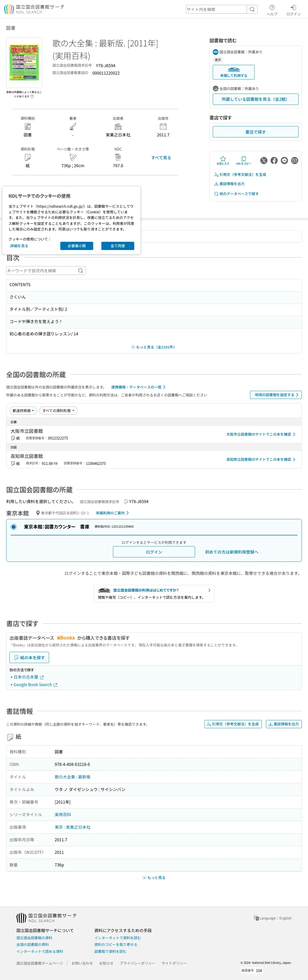Viewport: 308px width, 980px height.
Task: Click 地域の図書館を設定する button
Action: coord(276,395)
